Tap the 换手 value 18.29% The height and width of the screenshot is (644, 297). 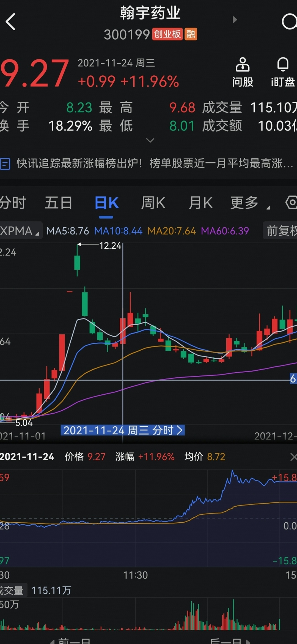[70, 126]
